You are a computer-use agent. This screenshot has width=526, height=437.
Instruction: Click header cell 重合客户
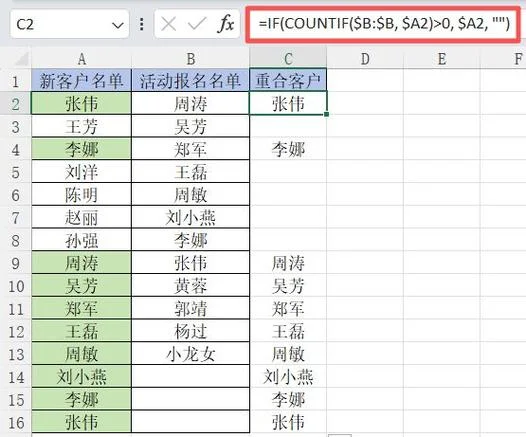pyautogui.click(x=288, y=80)
